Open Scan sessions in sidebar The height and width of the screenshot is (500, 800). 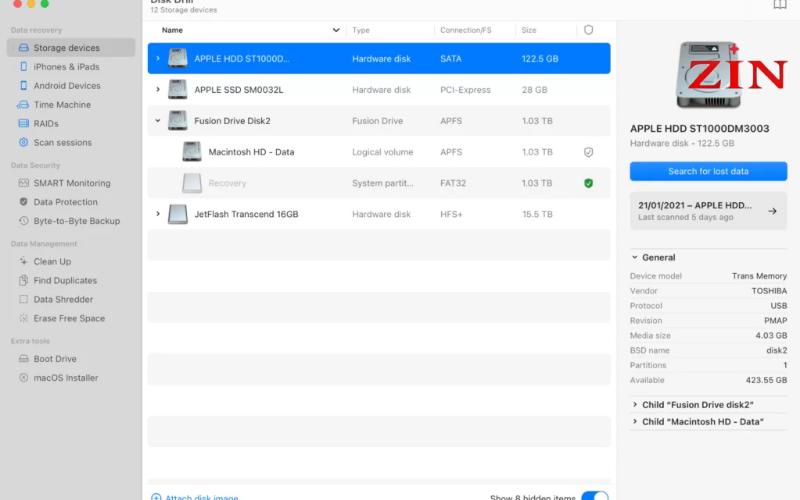click(62, 143)
